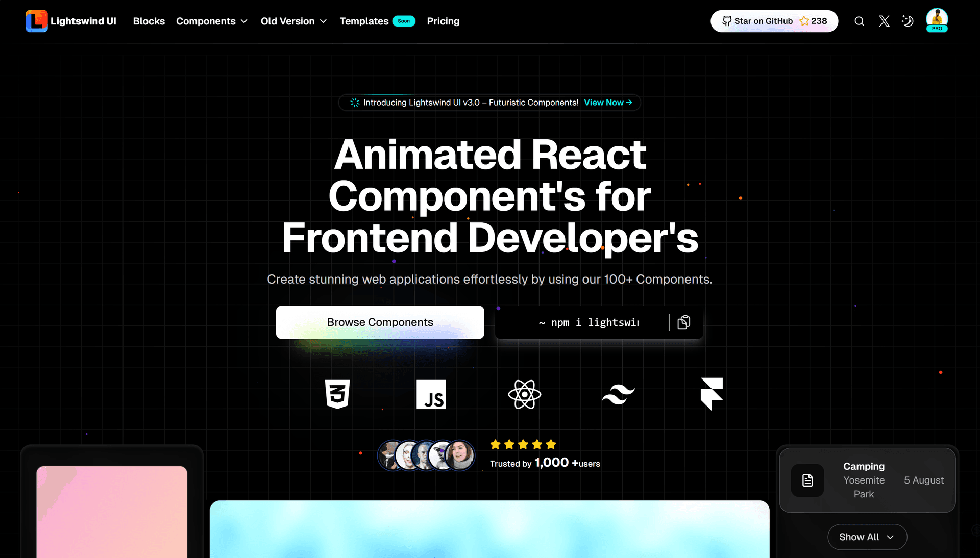Click the Tailwind CSS wave logo

(618, 394)
